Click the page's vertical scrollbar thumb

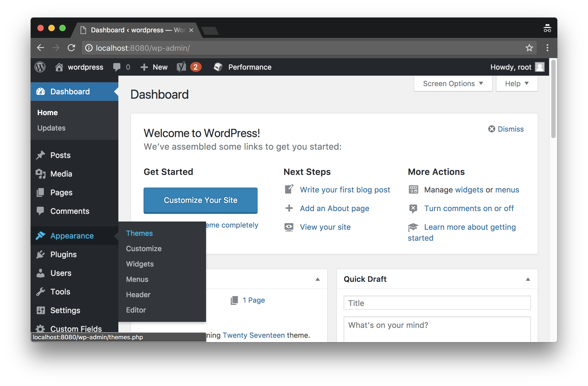553,99
